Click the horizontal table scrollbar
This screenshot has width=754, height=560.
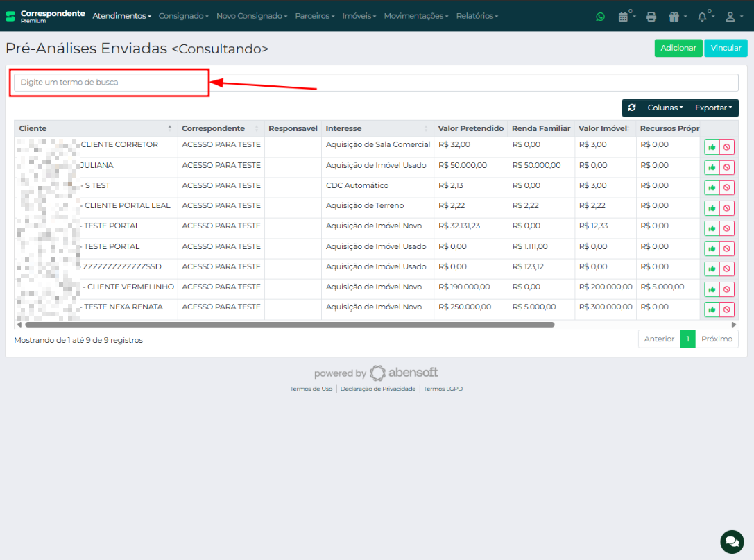coord(289,325)
